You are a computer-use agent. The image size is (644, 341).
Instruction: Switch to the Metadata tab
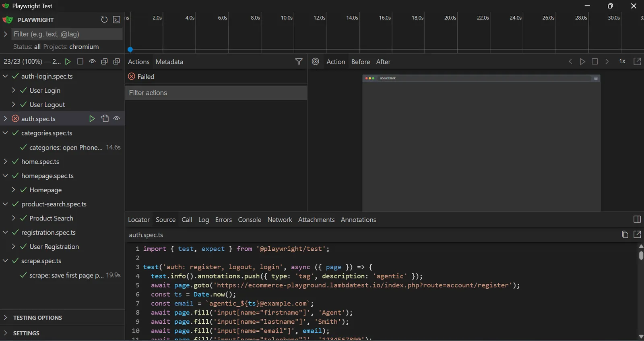[169, 62]
